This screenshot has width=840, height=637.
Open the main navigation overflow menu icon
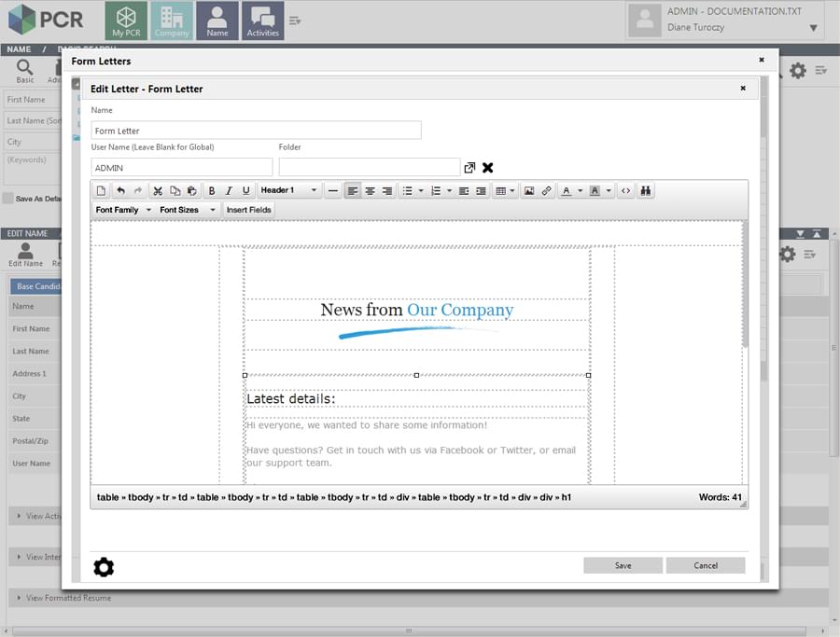click(295, 21)
